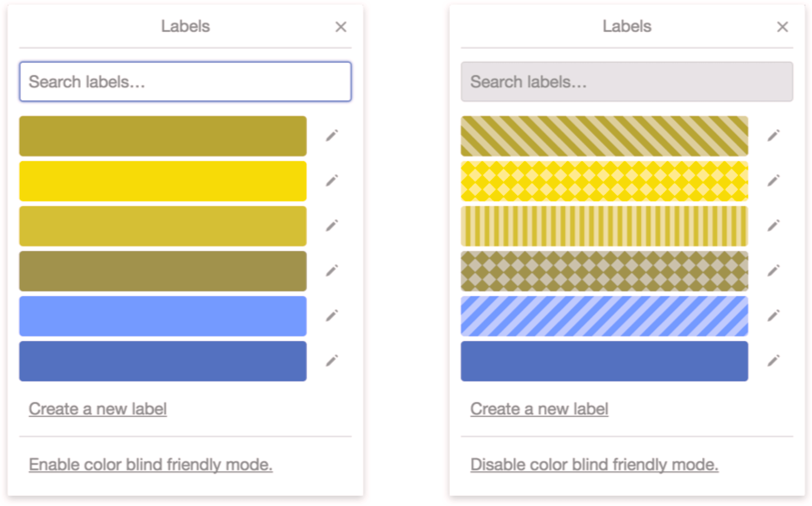Viewport: 812px width, 506px height.
Task: Edit the dark blue label in left panel
Action: coord(332,361)
